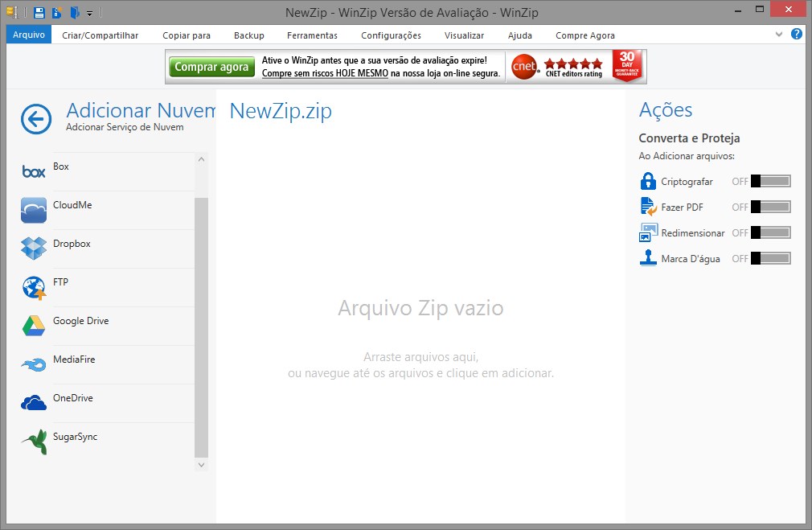812x530 pixels.
Task: Follow the 'Compre sem riscos HOJE MESMO' link
Action: [x=325, y=73]
